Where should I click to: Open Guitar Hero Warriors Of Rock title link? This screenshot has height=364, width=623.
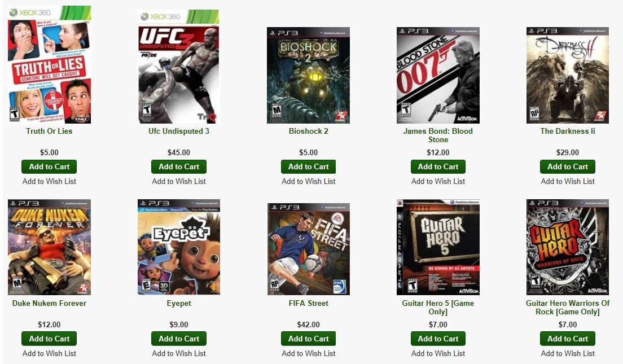click(567, 308)
